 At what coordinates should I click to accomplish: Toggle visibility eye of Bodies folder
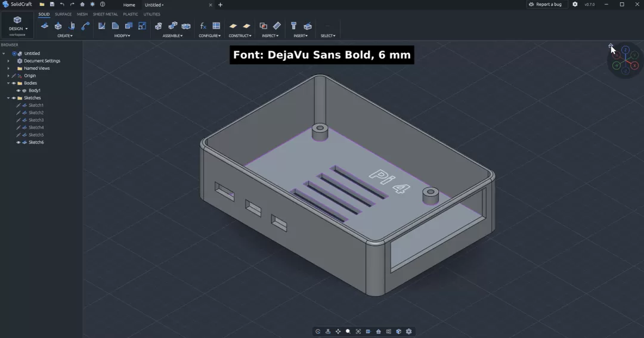14,83
